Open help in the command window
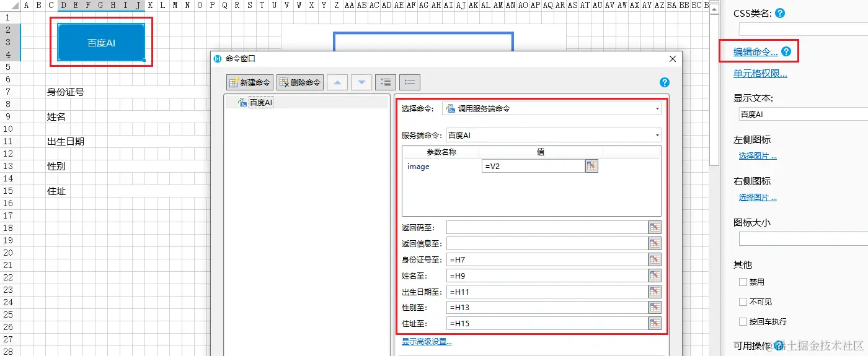 point(665,82)
